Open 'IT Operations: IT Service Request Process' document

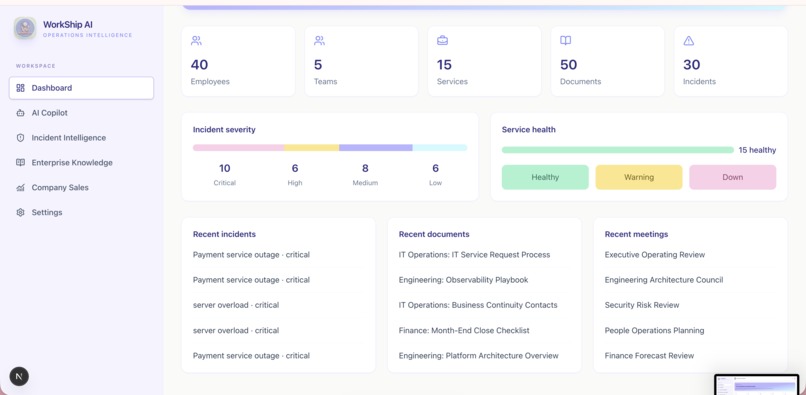click(474, 255)
